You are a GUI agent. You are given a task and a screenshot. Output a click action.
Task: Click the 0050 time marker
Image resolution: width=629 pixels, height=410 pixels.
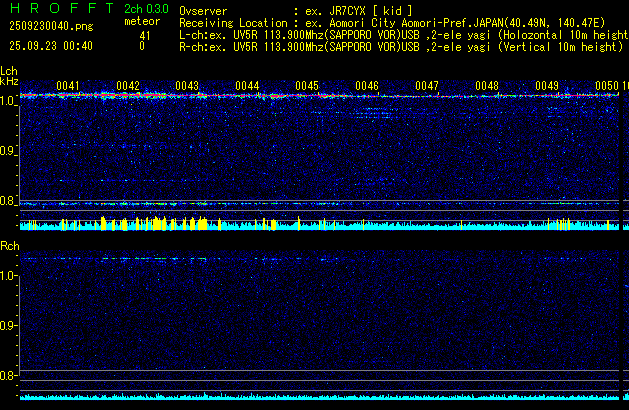pos(606,86)
